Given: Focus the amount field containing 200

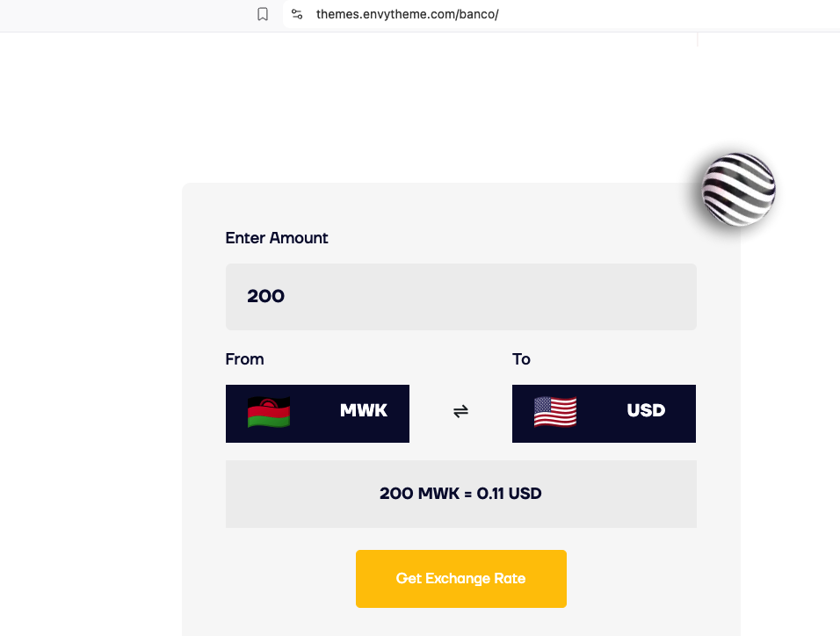Looking at the screenshot, I should 460,297.
